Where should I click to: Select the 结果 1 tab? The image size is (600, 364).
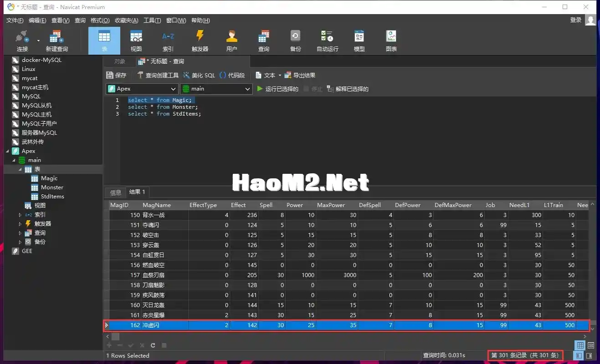pos(137,192)
